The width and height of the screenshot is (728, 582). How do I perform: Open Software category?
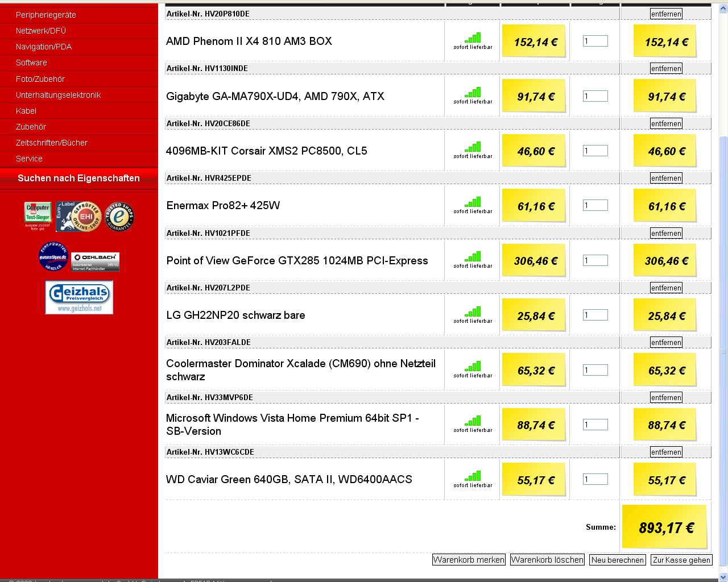coord(31,63)
